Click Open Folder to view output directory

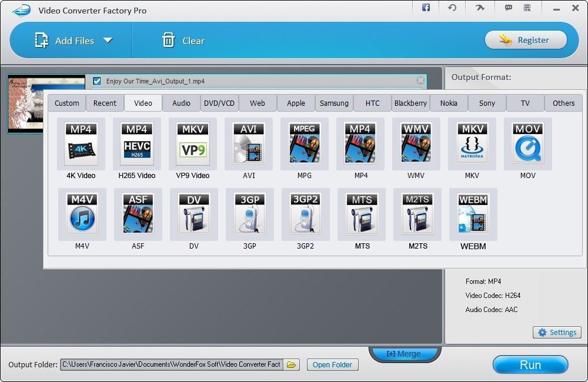point(332,364)
